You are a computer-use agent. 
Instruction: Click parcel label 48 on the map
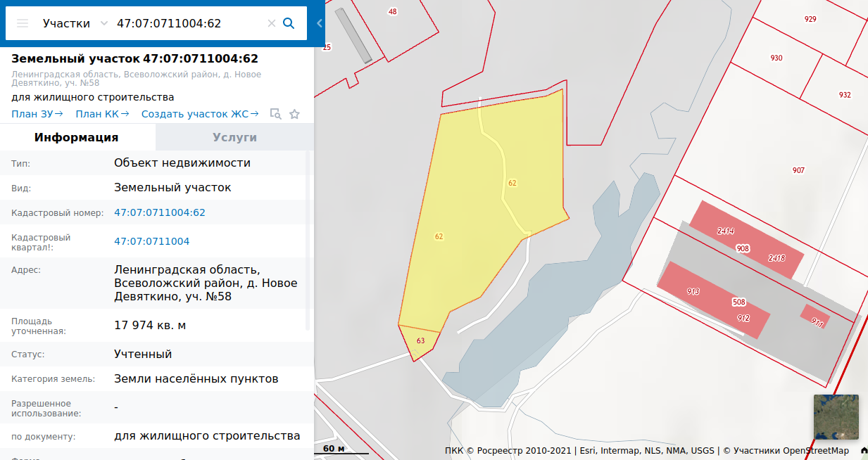coord(392,11)
